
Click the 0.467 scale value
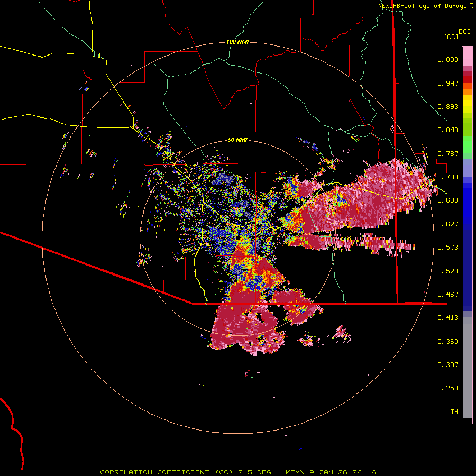point(448,295)
